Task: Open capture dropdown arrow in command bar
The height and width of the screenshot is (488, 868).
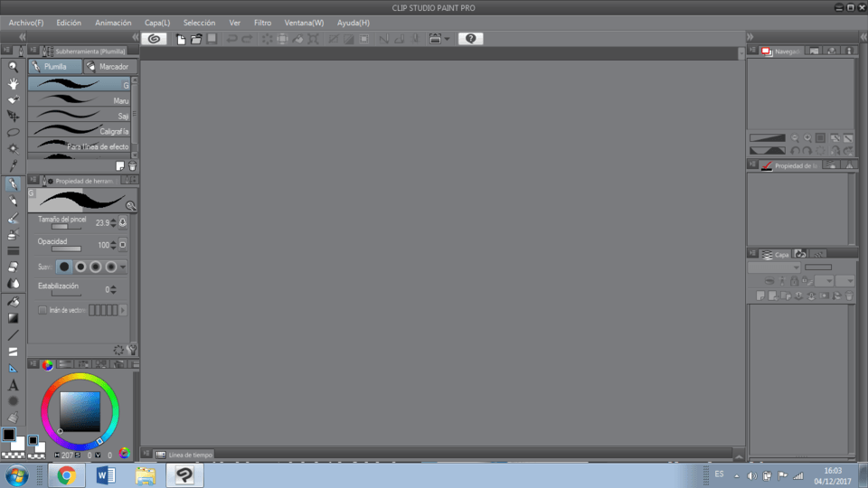Action: 447,39
